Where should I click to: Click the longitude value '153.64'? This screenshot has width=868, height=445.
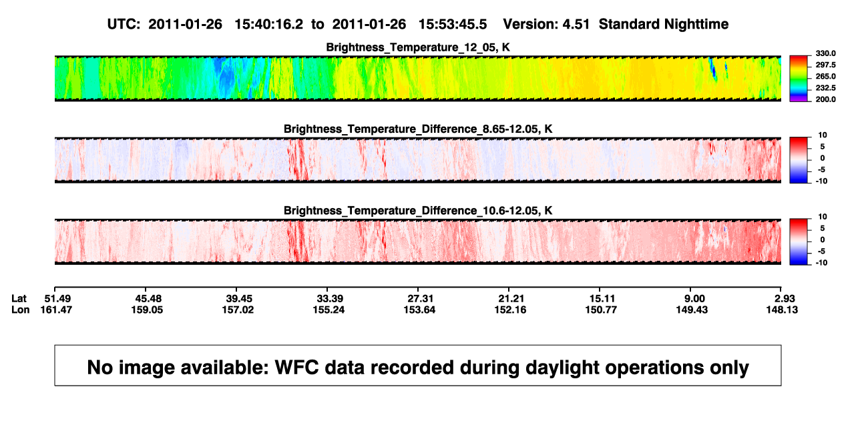pos(419,310)
